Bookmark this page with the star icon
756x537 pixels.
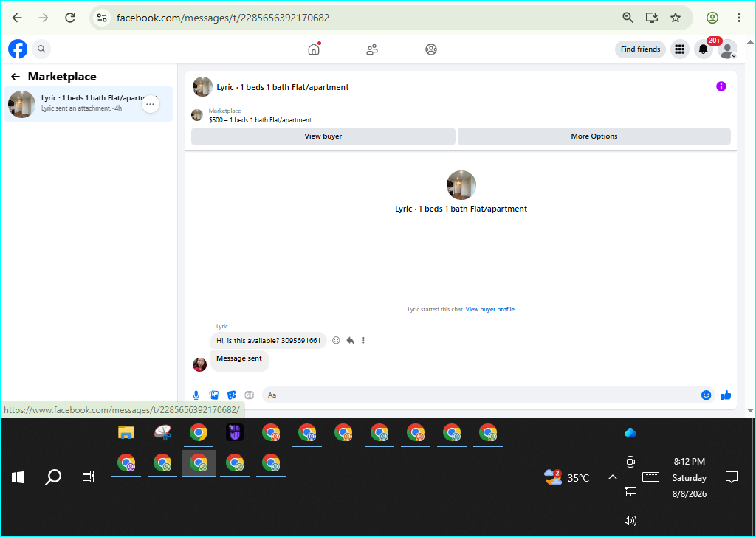(x=676, y=18)
